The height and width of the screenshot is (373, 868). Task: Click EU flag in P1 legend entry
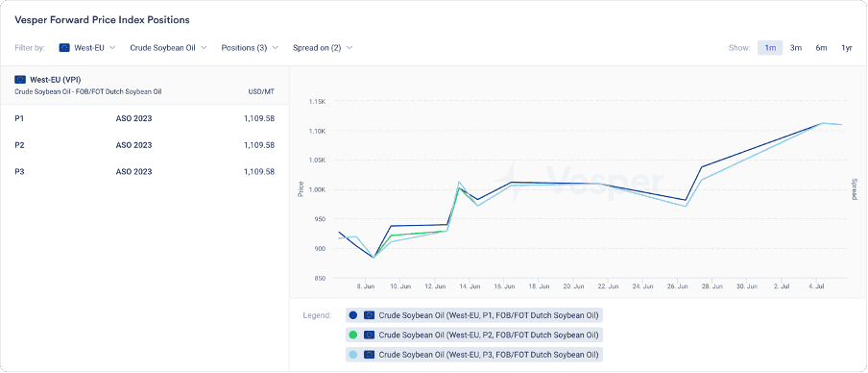pyautogui.click(x=370, y=315)
